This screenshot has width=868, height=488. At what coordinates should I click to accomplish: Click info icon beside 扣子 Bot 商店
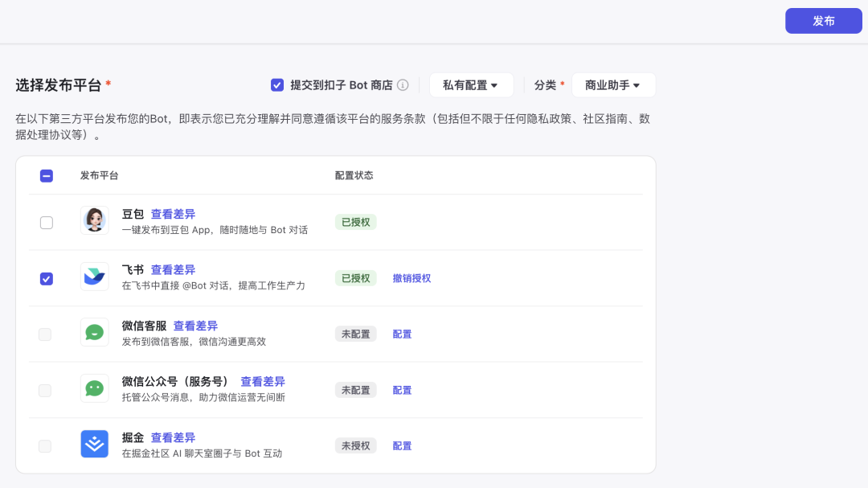pos(403,85)
